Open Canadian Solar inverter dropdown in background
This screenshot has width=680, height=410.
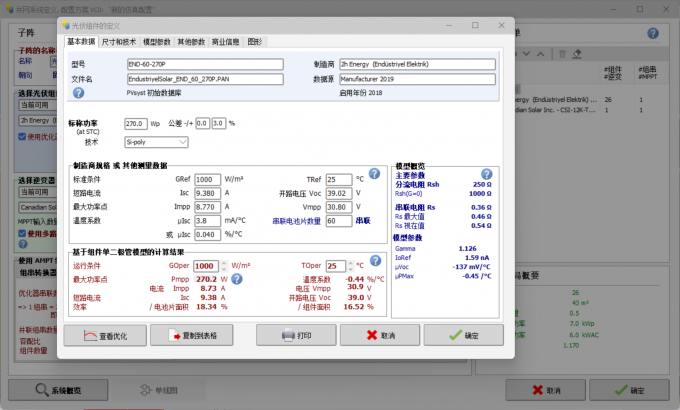pos(38,207)
